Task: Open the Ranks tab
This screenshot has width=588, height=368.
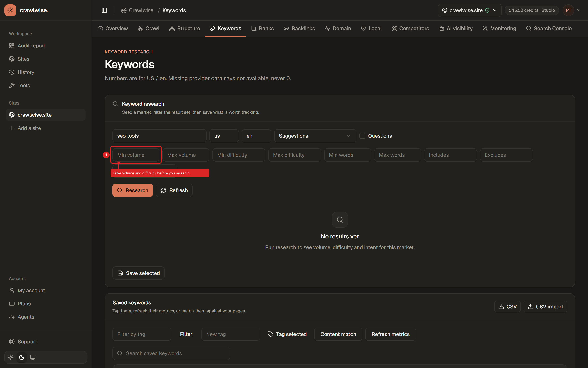Action: click(x=263, y=29)
